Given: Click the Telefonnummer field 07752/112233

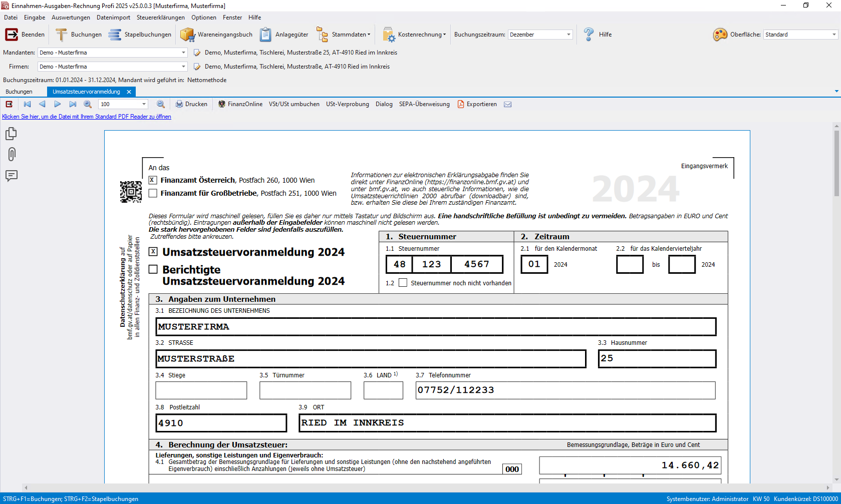Looking at the screenshot, I should 566,390.
